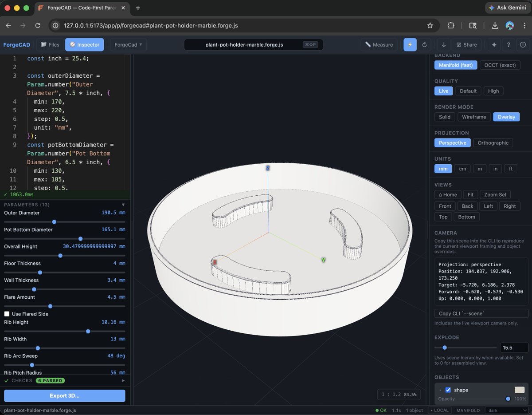This screenshot has height=415, width=532.
Task: Adjust the shape Opacity slider
Action: coord(508,399)
